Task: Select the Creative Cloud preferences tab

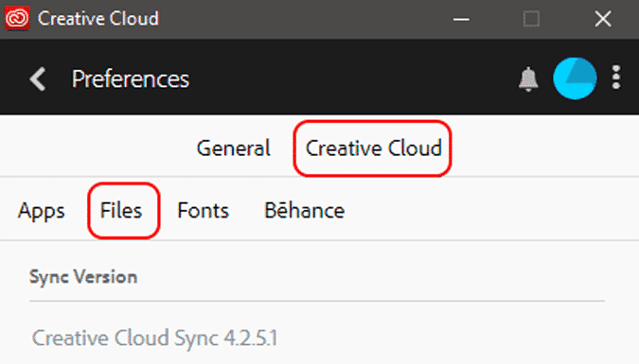Action: [374, 147]
